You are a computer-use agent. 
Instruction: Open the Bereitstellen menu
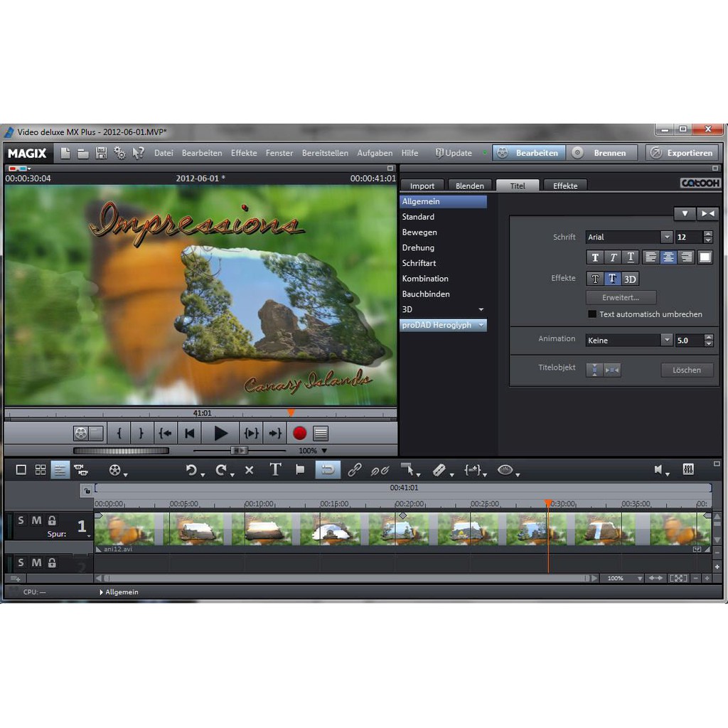[325, 153]
